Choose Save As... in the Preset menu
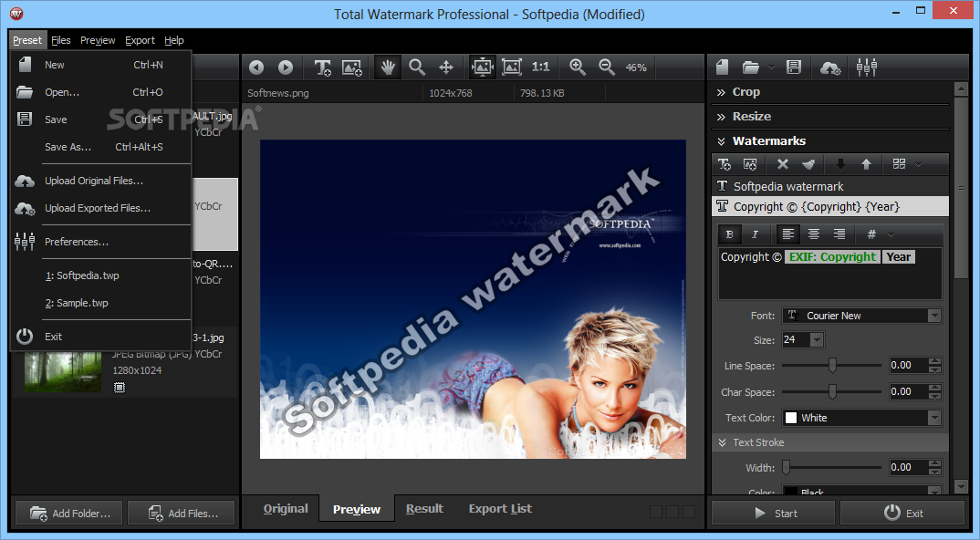The image size is (980, 540). click(101, 147)
